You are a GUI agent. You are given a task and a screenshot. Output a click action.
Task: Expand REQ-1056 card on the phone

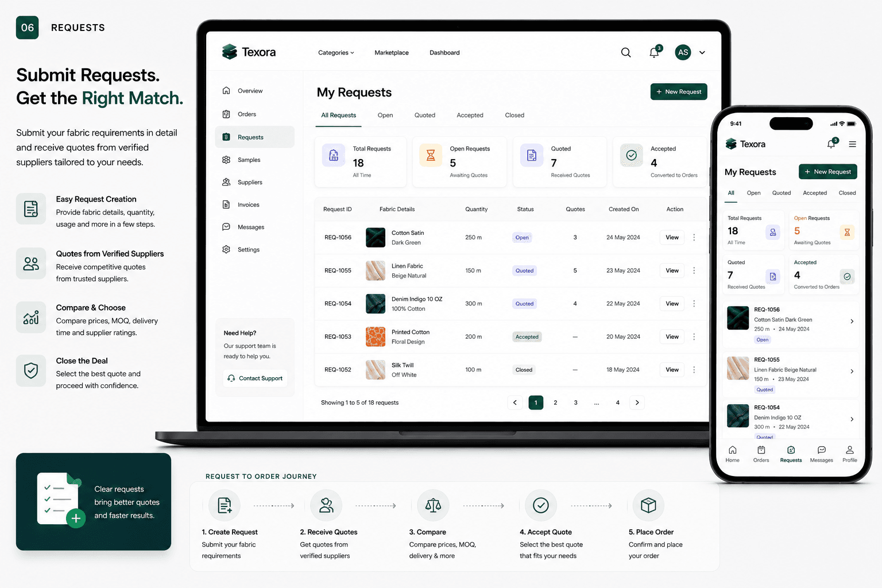tap(852, 322)
